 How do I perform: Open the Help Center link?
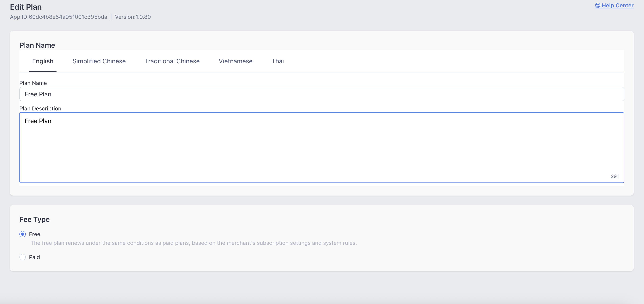pyautogui.click(x=617, y=6)
